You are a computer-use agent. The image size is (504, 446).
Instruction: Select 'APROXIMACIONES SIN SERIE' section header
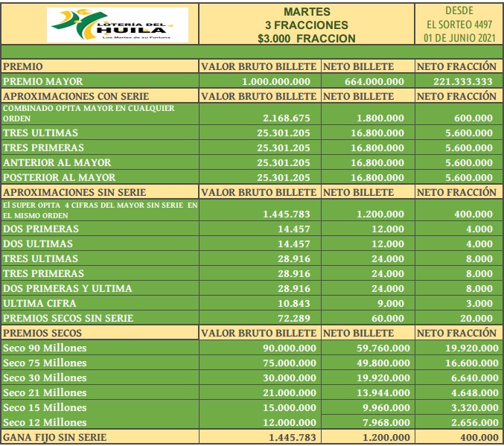click(x=74, y=192)
